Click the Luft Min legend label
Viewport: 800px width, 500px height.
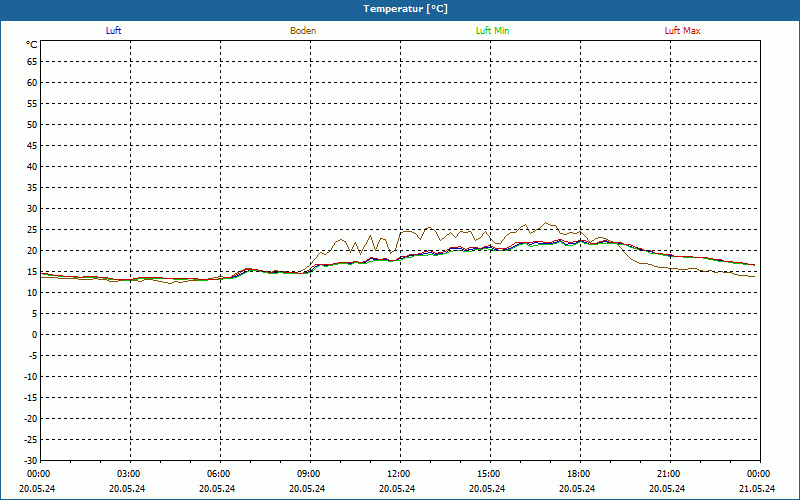tap(492, 31)
